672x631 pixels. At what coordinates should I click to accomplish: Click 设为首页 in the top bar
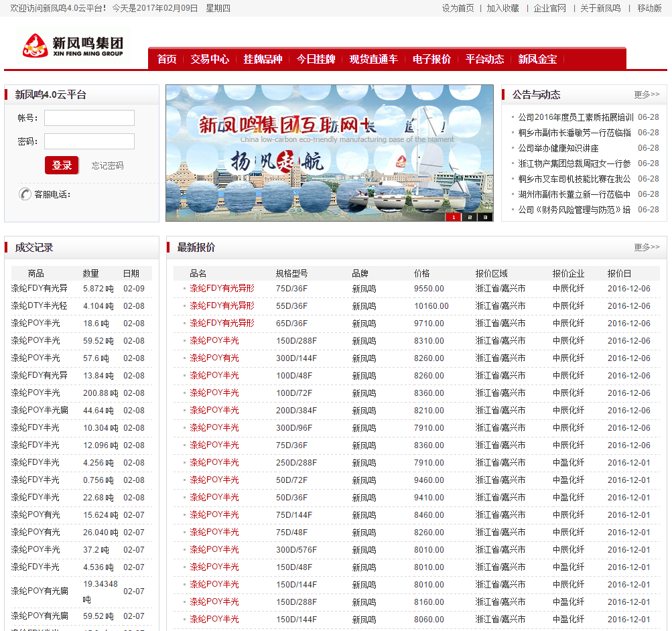point(458,8)
